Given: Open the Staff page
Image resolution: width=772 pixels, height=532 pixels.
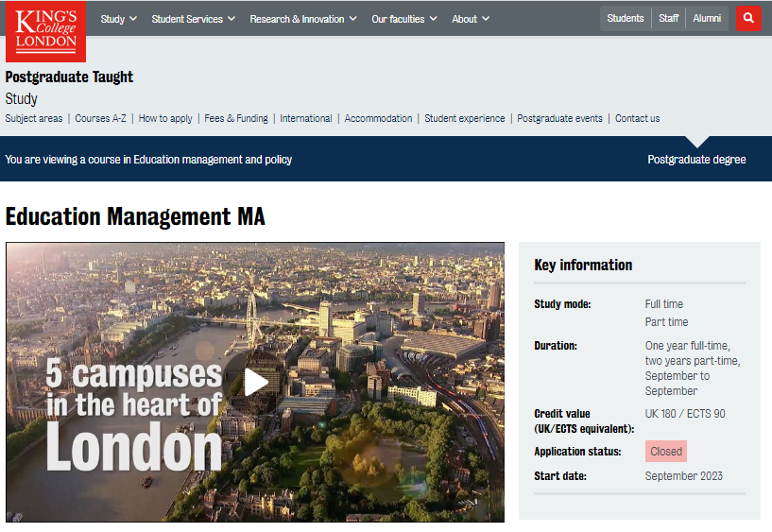Looking at the screenshot, I should [x=669, y=18].
